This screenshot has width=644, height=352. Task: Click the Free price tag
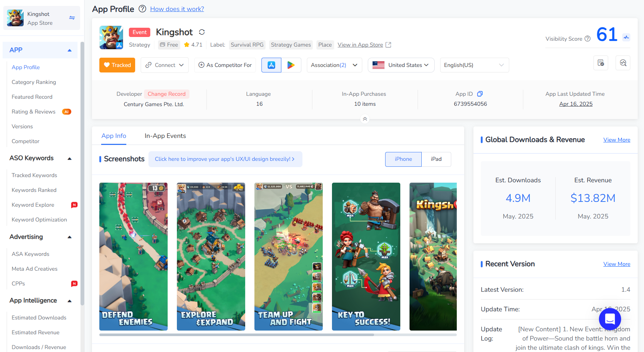169,45
